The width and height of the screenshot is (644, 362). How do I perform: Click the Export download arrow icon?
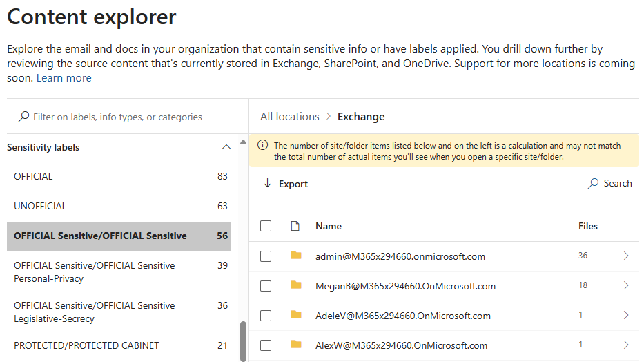[267, 184]
